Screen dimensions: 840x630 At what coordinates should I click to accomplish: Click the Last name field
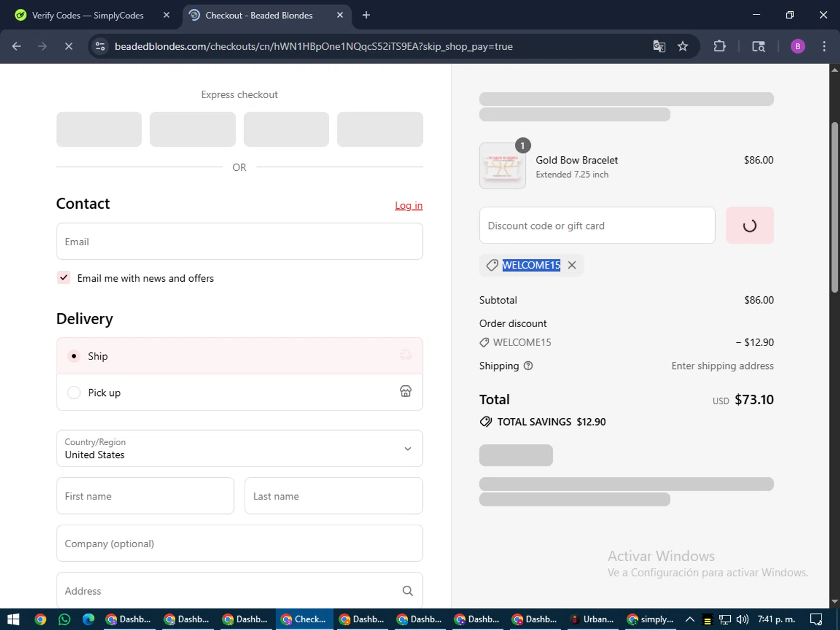334,496
